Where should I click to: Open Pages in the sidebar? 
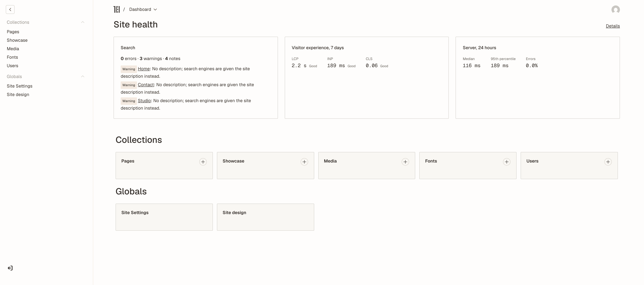click(x=13, y=32)
